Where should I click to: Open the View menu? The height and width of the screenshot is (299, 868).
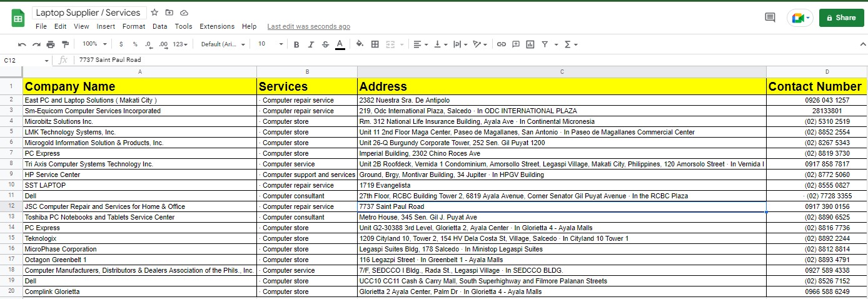tap(81, 26)
